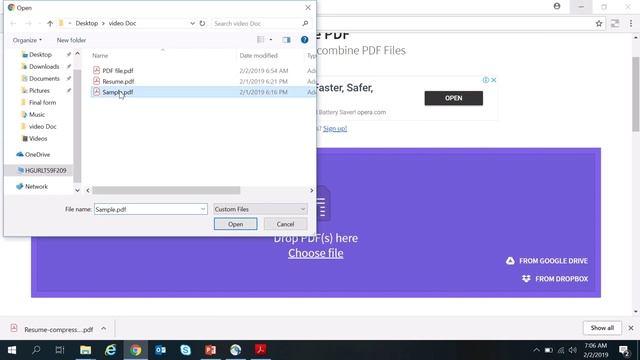The width and height of the screenshot is (640, 360).
Task: Select Network in navigation pane
Action: (x=36, y=187)
